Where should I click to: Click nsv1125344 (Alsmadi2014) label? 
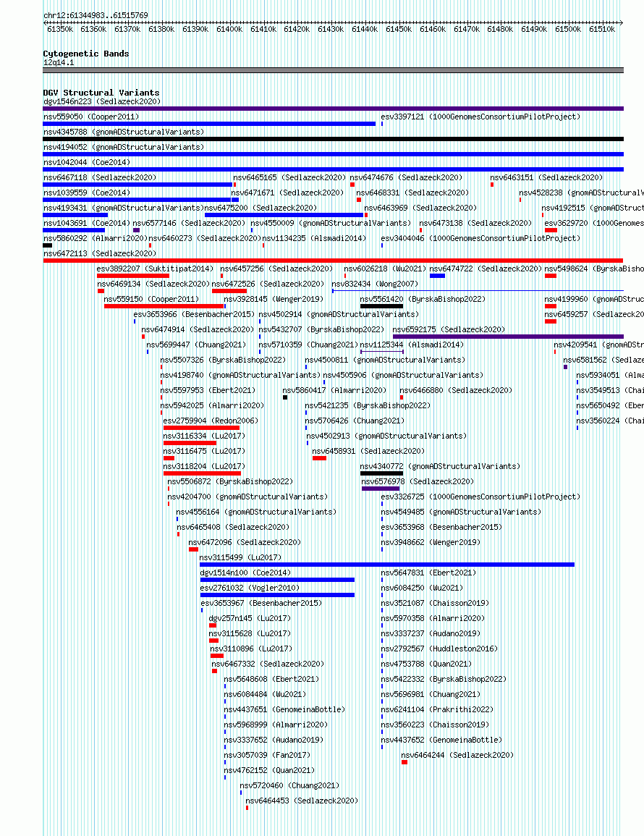[x=412, y=345]
